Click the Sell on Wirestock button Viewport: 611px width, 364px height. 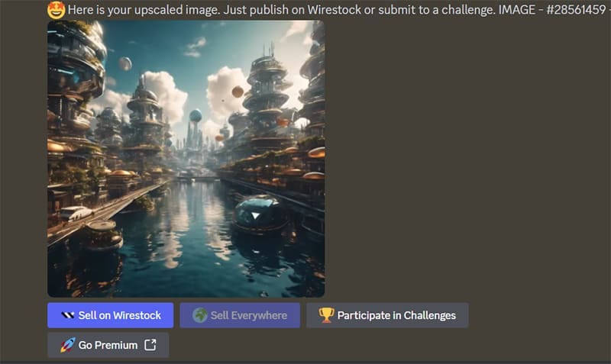click(110, 315)
